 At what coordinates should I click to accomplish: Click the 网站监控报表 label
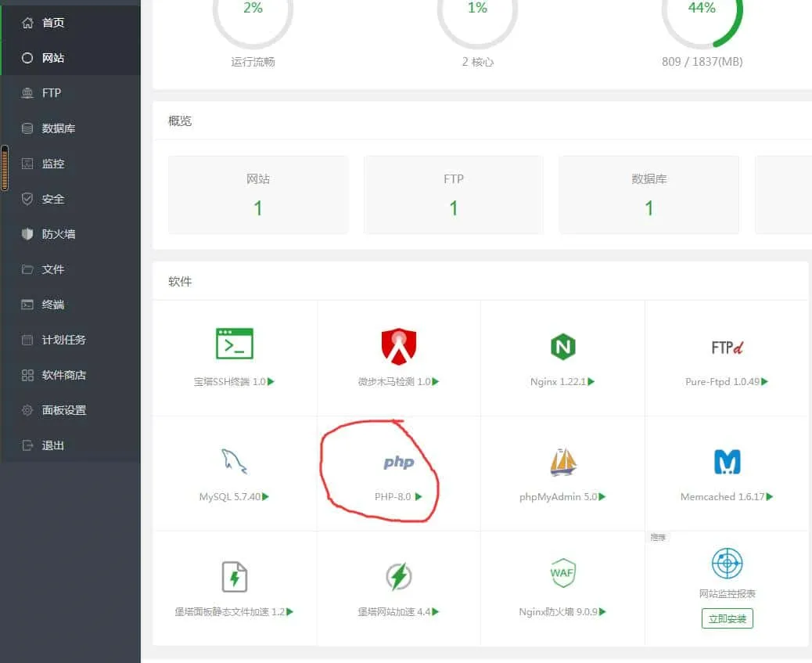[727, 593]
